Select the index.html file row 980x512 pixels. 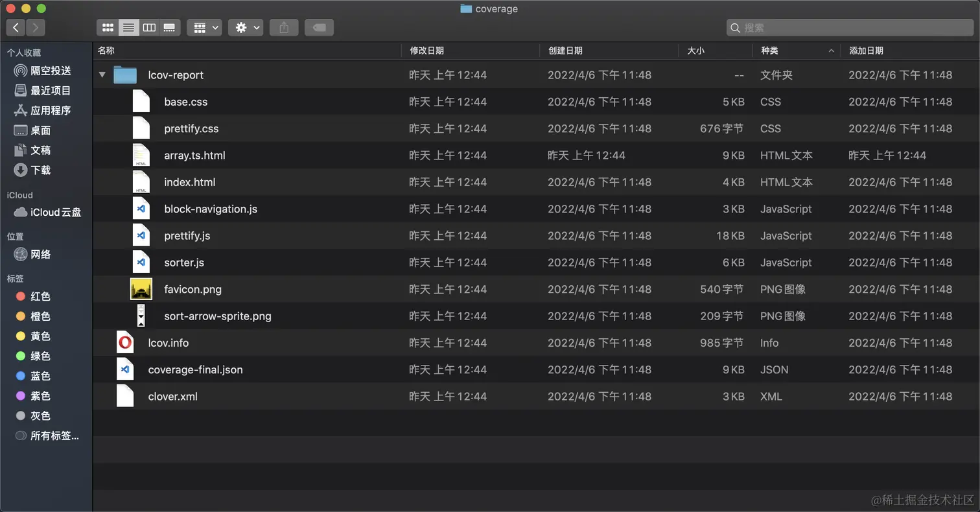tap(189, 182)
